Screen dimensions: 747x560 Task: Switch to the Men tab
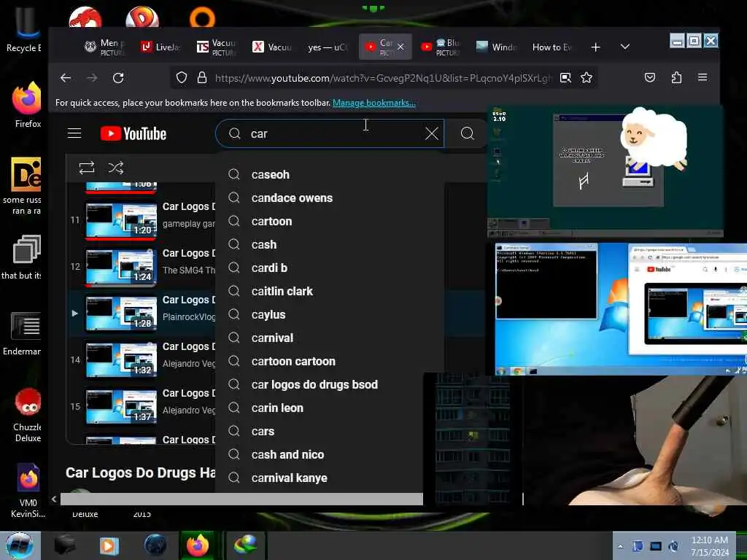pyautogui.click(x=105, y=47)
